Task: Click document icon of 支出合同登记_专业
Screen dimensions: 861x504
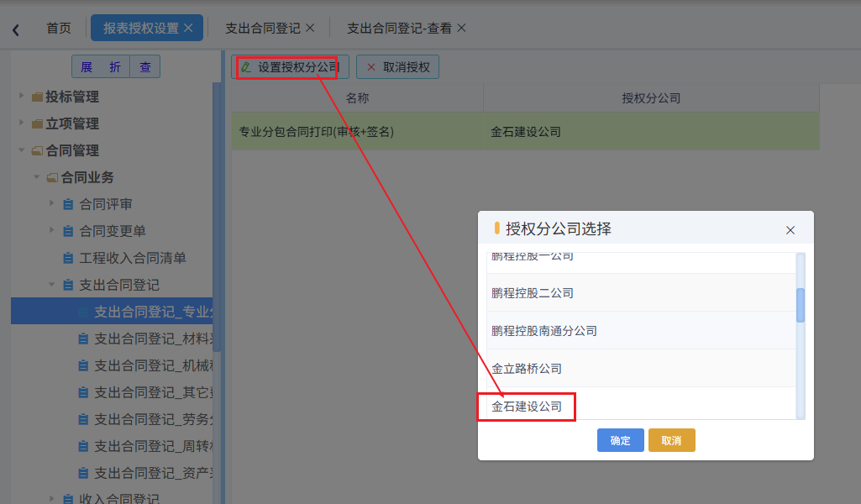Action: [83, 312]
